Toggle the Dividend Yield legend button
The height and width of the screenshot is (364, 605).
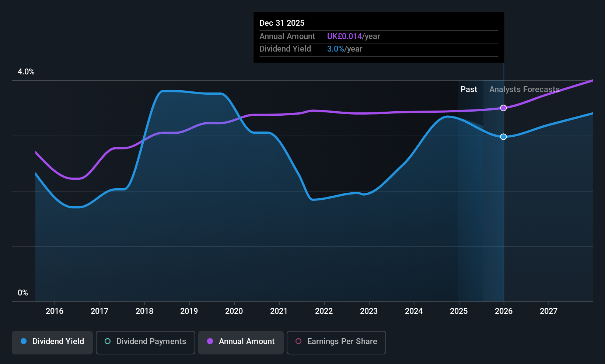[52, 343]
